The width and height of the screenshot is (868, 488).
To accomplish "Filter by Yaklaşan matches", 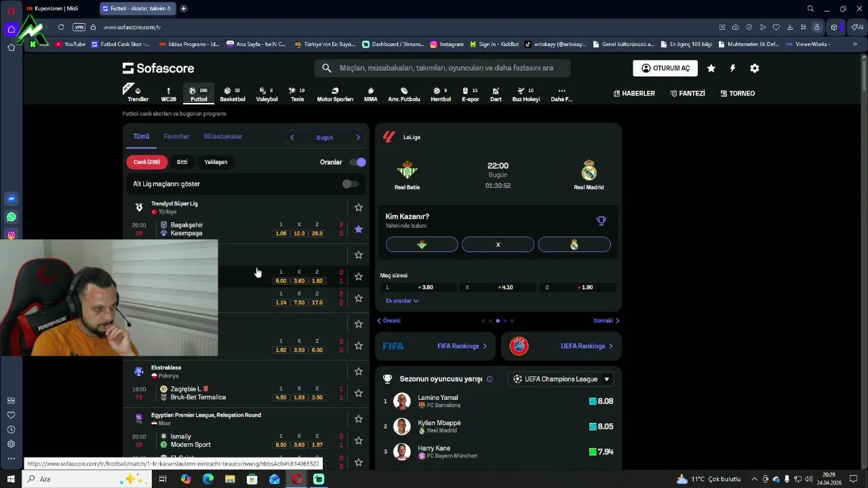I will [216, 162].
